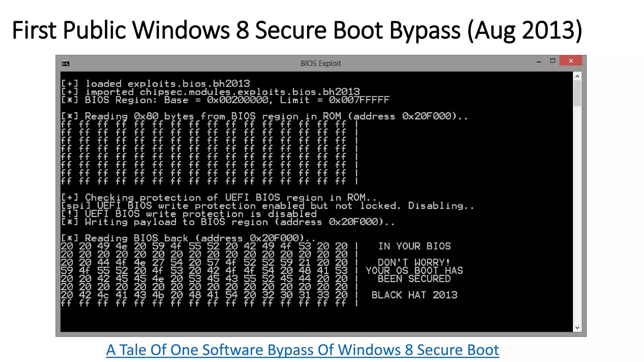Close the BIOS Exploit window
Screen dimensions: 644x362
tap(571, 61)
